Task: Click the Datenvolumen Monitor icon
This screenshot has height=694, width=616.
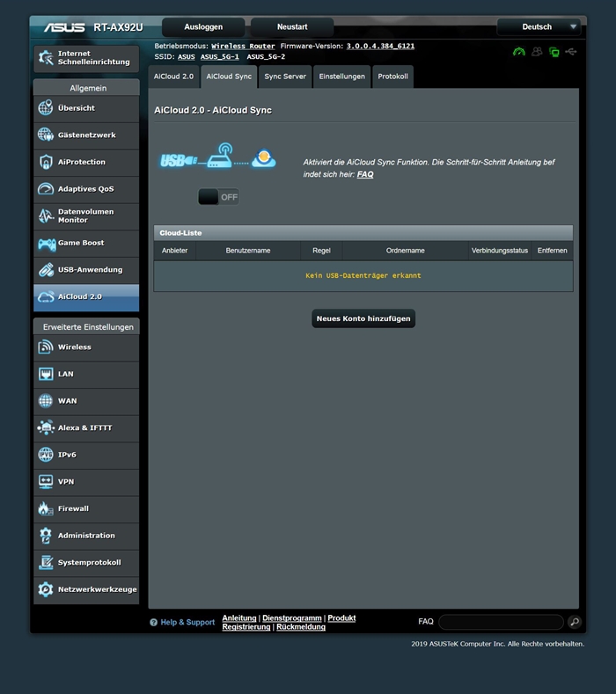Action: pyautogui.click(x=46, y=216)
